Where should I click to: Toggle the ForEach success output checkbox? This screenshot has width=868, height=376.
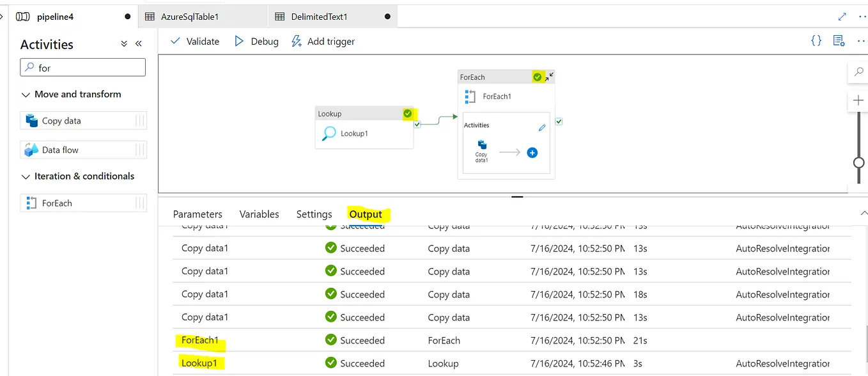559,121
